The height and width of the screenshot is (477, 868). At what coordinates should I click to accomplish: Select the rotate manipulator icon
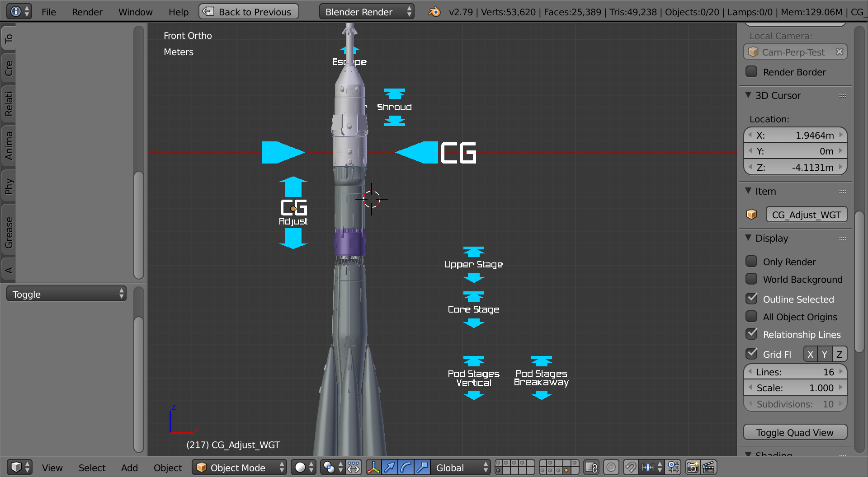(406, 467)
